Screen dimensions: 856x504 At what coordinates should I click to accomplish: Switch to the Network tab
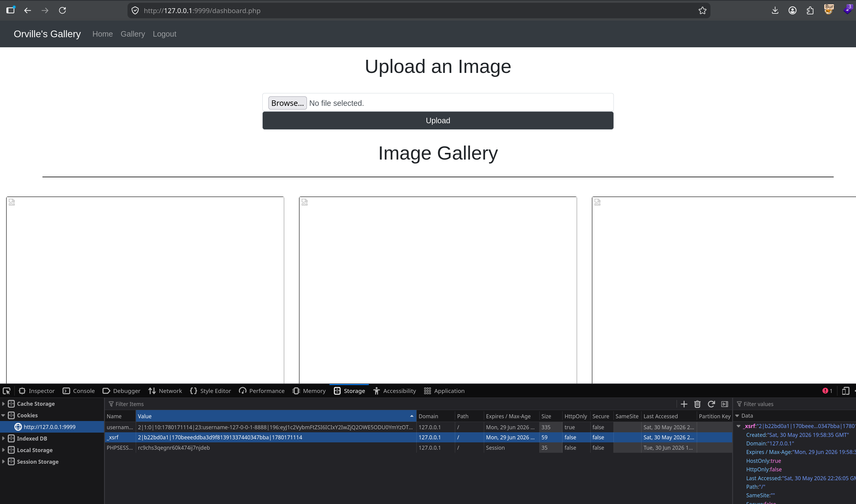pos(165,391)
